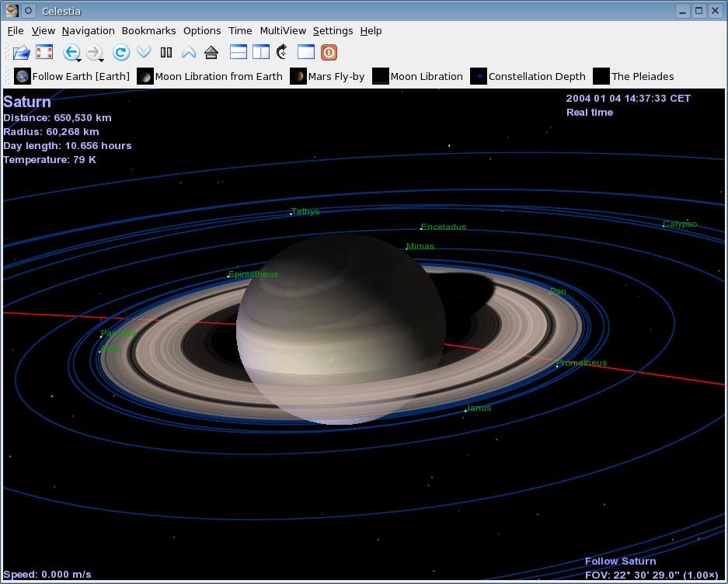
Task: Toggle full screen mode icon
Action: [x=44, y=53]
